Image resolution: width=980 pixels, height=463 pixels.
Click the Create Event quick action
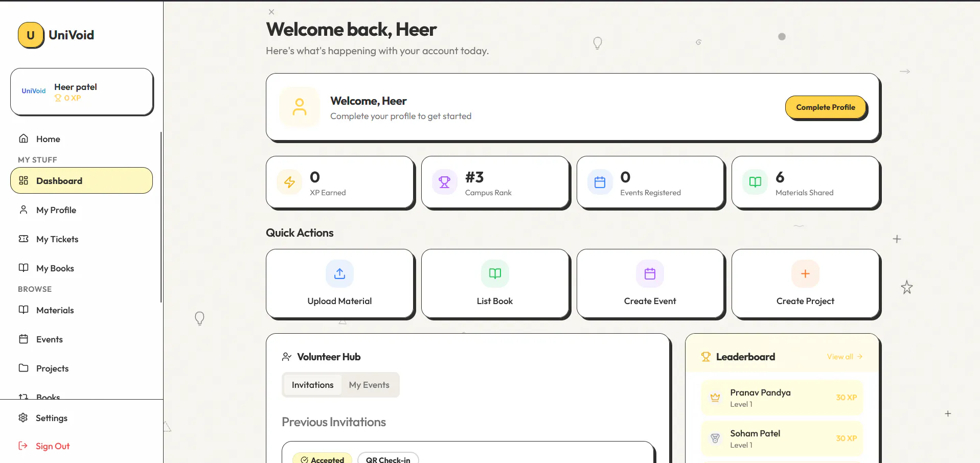point(651,284)
